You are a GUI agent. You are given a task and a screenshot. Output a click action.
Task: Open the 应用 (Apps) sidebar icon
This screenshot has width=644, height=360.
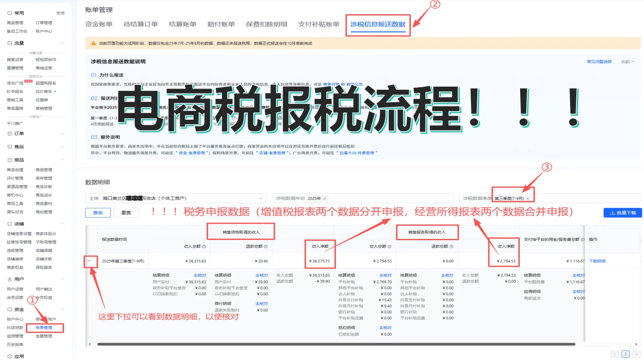[x=9, y=356]
